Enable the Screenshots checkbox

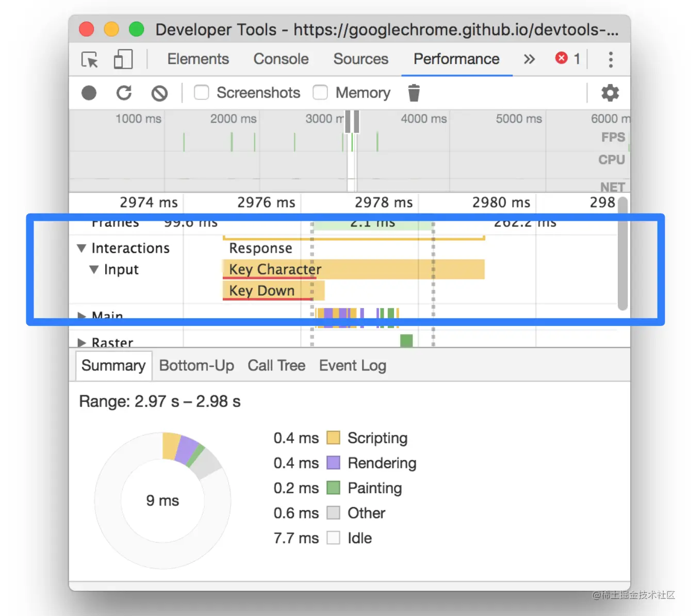pyautogui.click(x=201, y=93)
